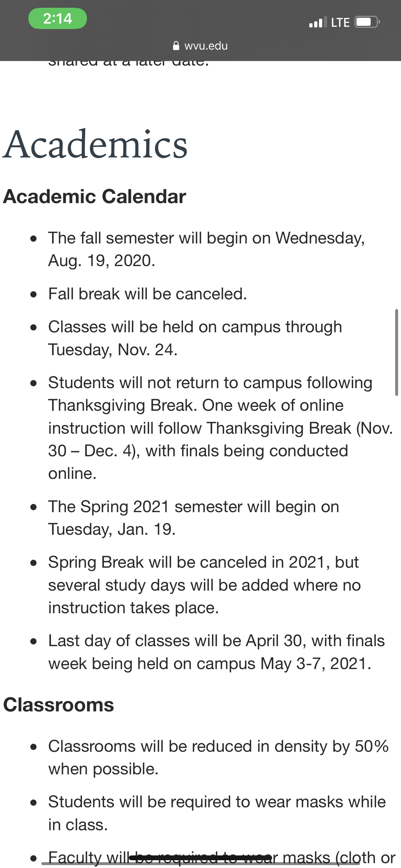Tap the battery status icon

click(366, 22)
